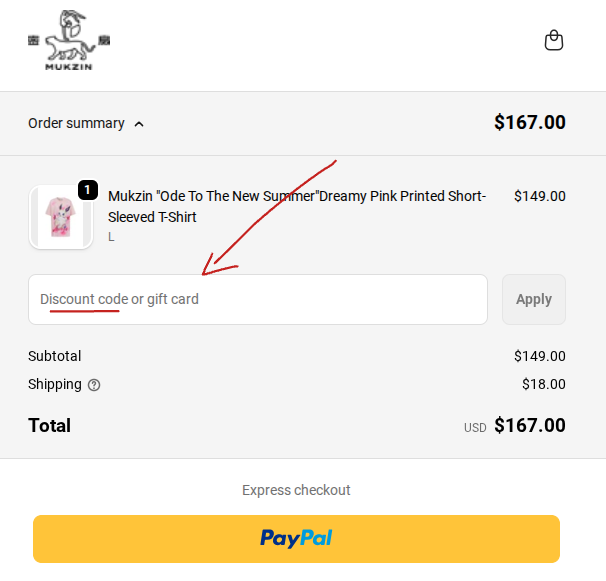Image resolution: width=606 pixels, height=581 pixels.
Task: Click the $18.00 shipping cost
Action: [543, 384]
